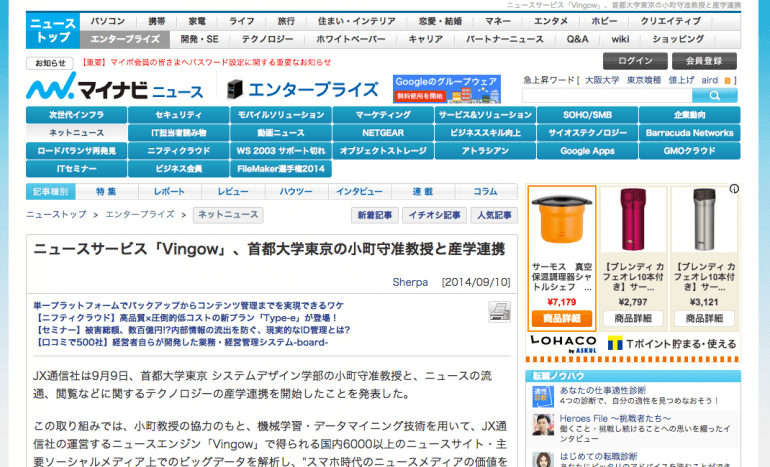Select the エンタメ menu item
Image resolution: width=770 pixels, height=467 pixels.
pos(551,21)
